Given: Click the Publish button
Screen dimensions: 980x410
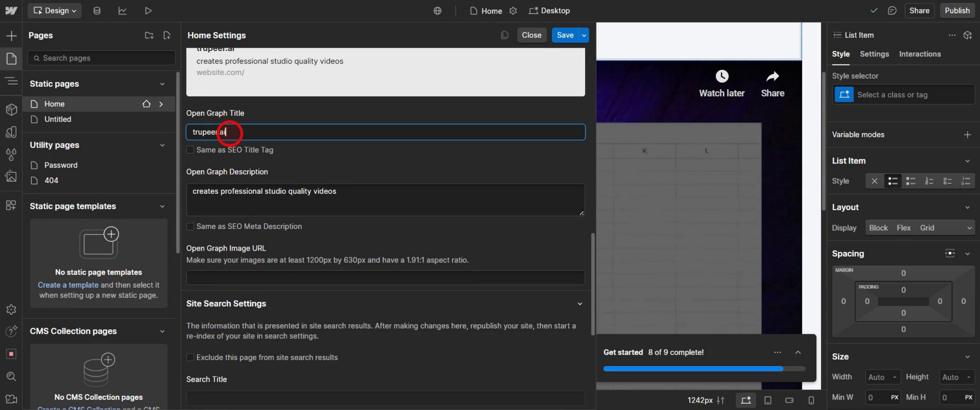Looking at the screenshot, I should click(957, 11).
